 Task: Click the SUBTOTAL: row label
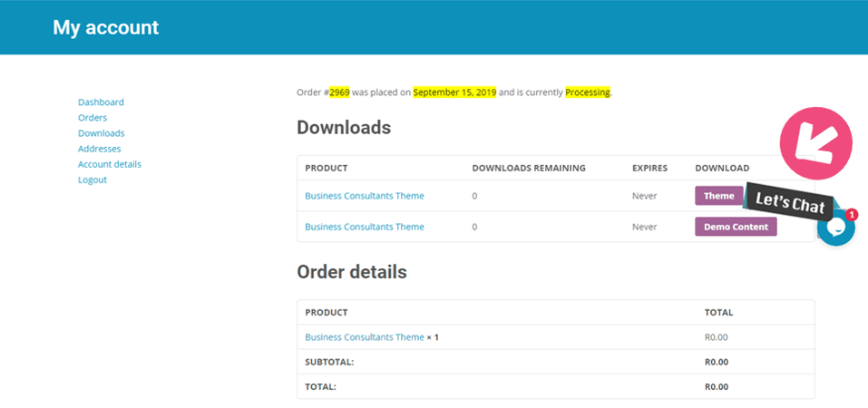click(329, 362)
